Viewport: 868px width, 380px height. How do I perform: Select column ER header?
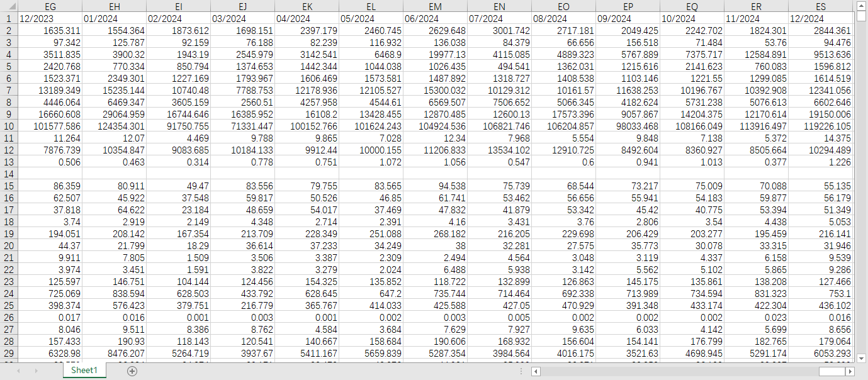(756, 6)
